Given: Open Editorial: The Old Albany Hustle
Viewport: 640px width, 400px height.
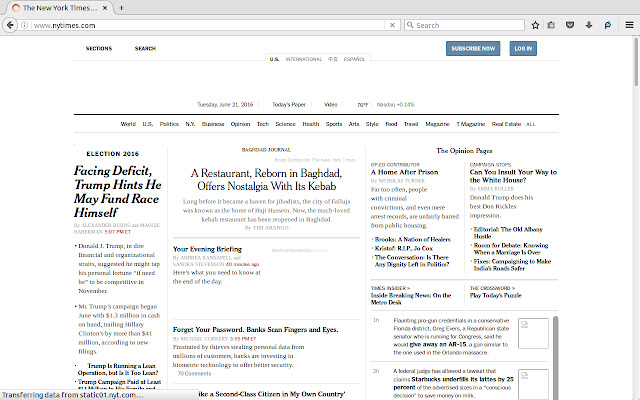Looking at the screenshot, I should coord(508,233).
